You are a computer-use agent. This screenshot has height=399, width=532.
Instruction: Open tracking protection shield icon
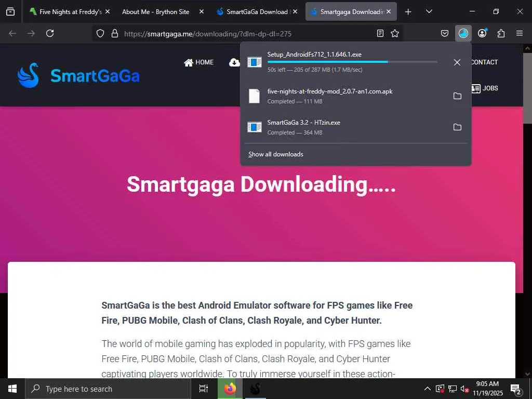point(100,33)
